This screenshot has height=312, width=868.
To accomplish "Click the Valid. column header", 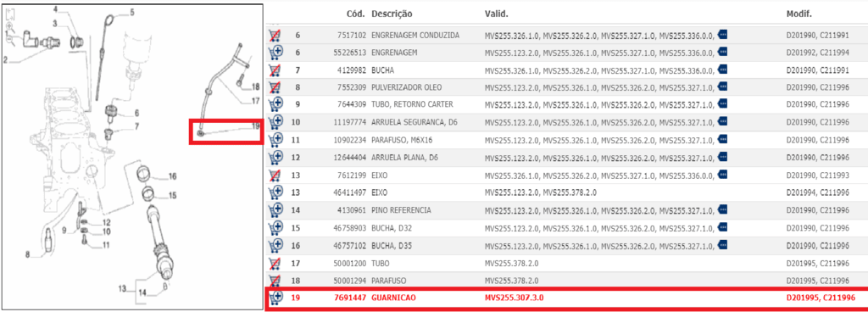I will click(497, 14).
